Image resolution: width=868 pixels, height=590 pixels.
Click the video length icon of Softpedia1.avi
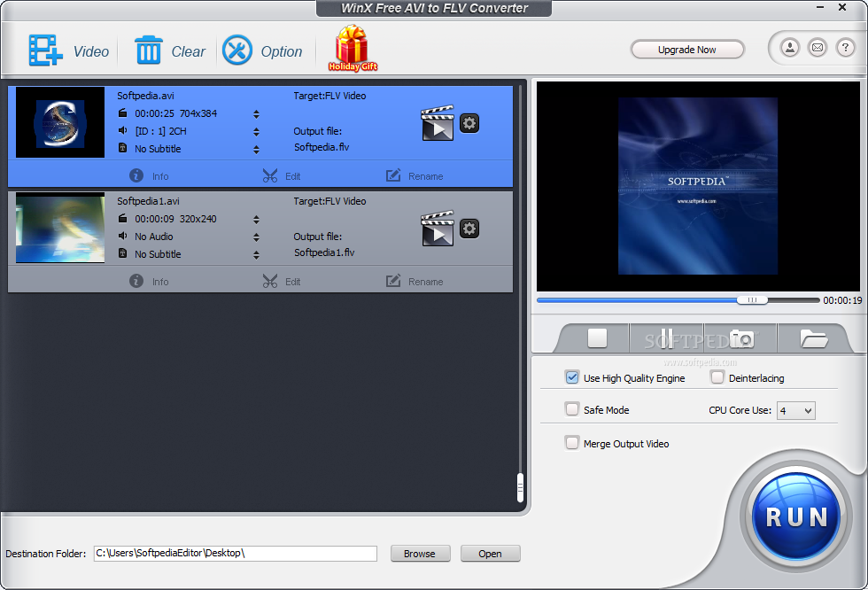(123, 219)
